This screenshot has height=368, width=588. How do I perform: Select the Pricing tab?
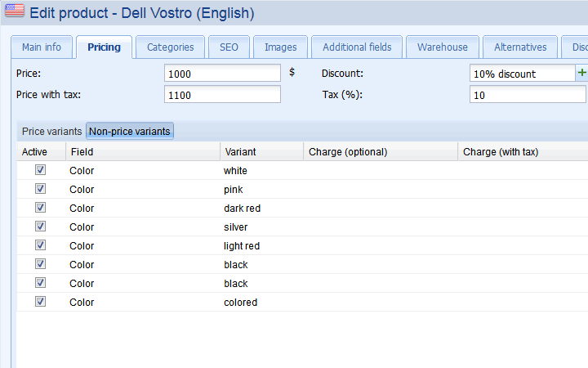[104, 47]
